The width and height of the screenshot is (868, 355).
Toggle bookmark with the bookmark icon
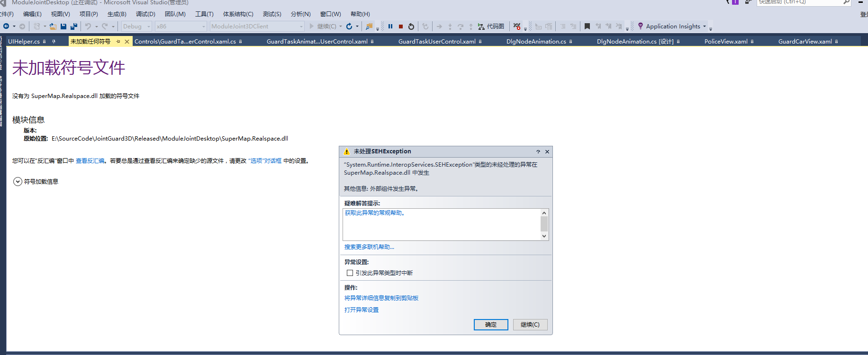tap(587, 27)
